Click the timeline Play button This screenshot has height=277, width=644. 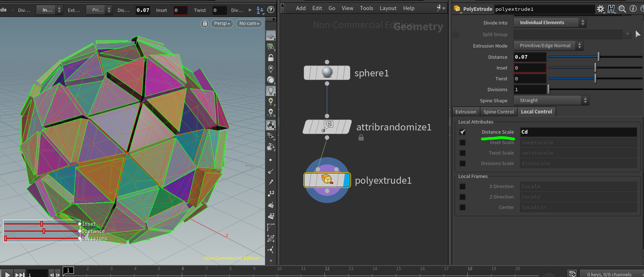coord(7,274)
